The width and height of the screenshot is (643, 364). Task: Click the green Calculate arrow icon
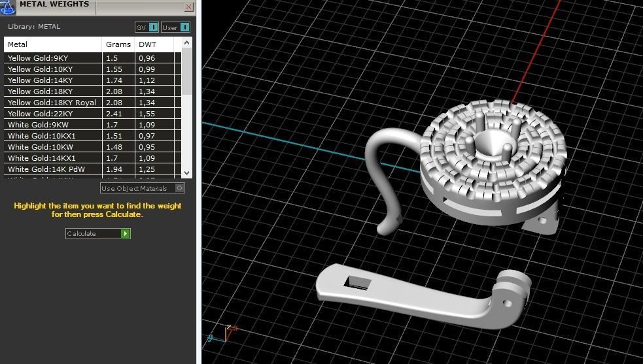click(x=125, y=234)
